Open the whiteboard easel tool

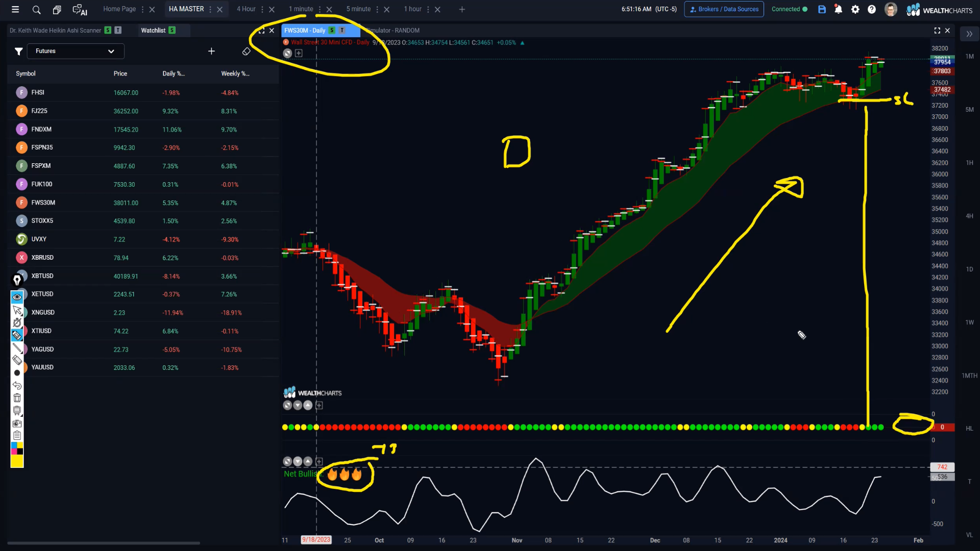(x=17, y=411)
